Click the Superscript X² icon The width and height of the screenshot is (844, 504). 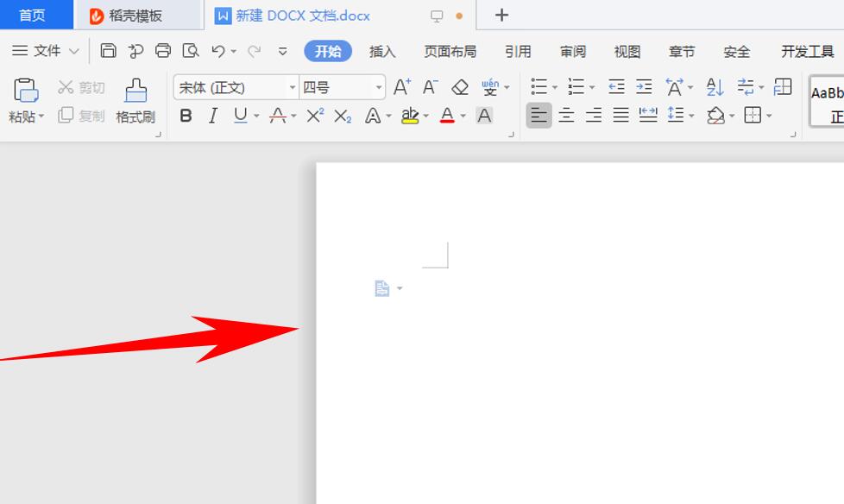click(x=315, y=116)
